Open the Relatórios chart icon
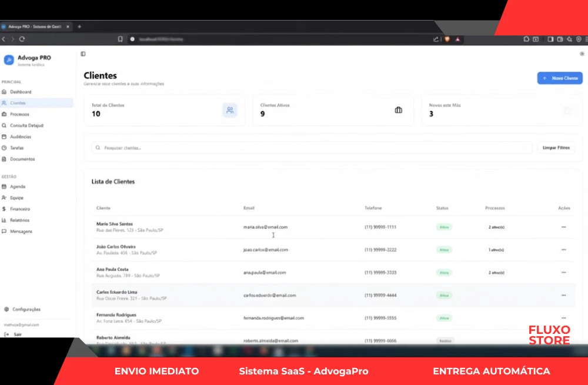 5,220
